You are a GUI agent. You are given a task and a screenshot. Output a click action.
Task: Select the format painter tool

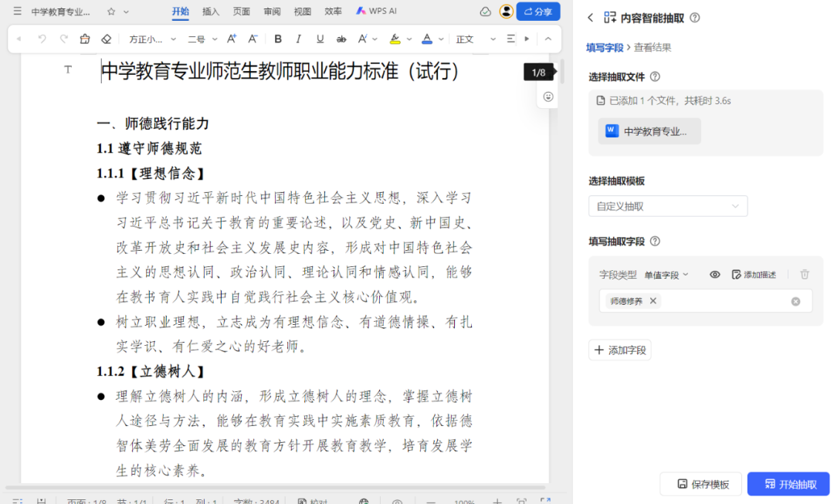click(x=85, y=39)
